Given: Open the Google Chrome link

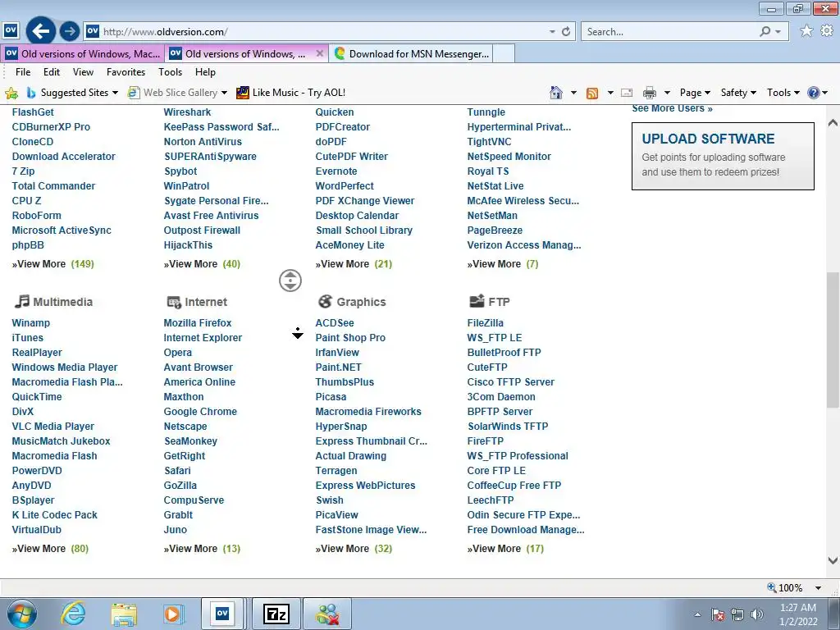Looking at the screenshot, I should (x=200, y=412).
